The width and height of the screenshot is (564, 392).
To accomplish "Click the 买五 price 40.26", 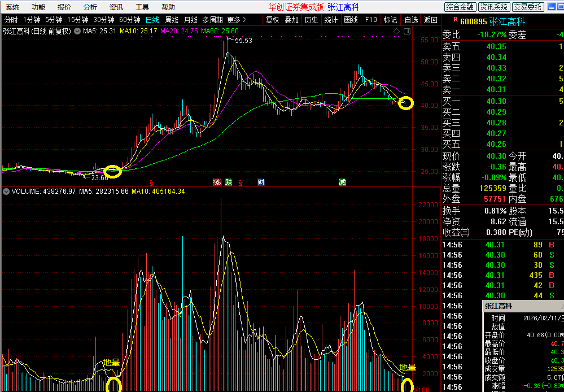I will tap(496, 145).
